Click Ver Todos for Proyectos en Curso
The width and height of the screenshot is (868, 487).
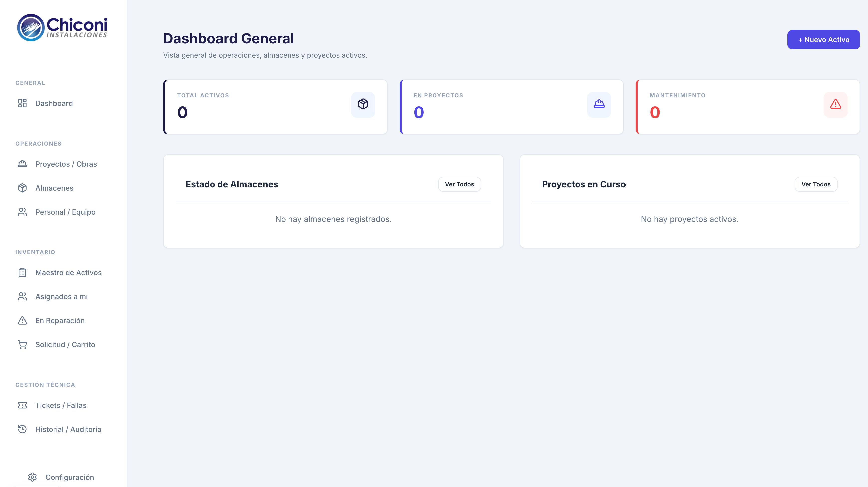(816, 184)
